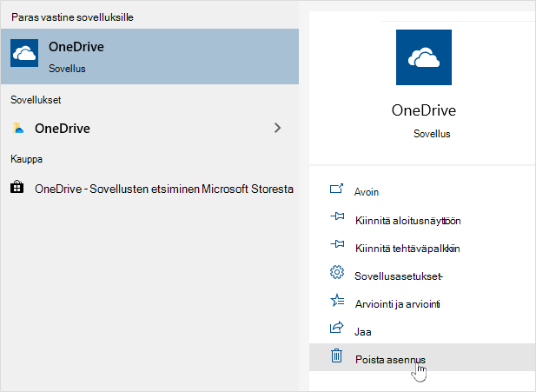Click the OneDrive title in preview pane
Viewport: 536px width, 392px height.
point(424,110)
